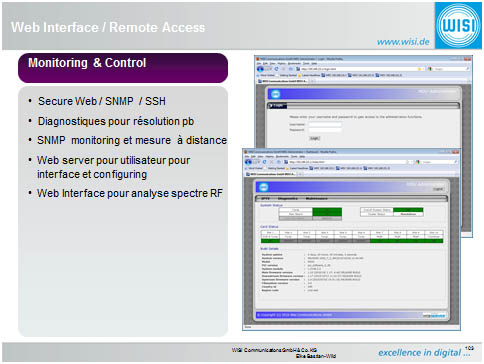Image resolution: width=484 pixels, height=364 pixels.
Task: Select the WISI Communications tab in the login window
Action: point(283,81)
